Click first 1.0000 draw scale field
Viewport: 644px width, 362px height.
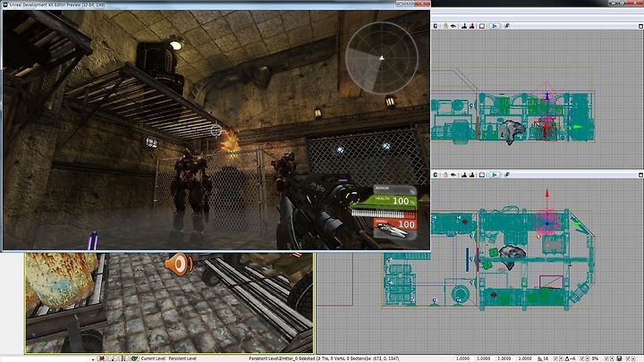(x=463, y=358)
